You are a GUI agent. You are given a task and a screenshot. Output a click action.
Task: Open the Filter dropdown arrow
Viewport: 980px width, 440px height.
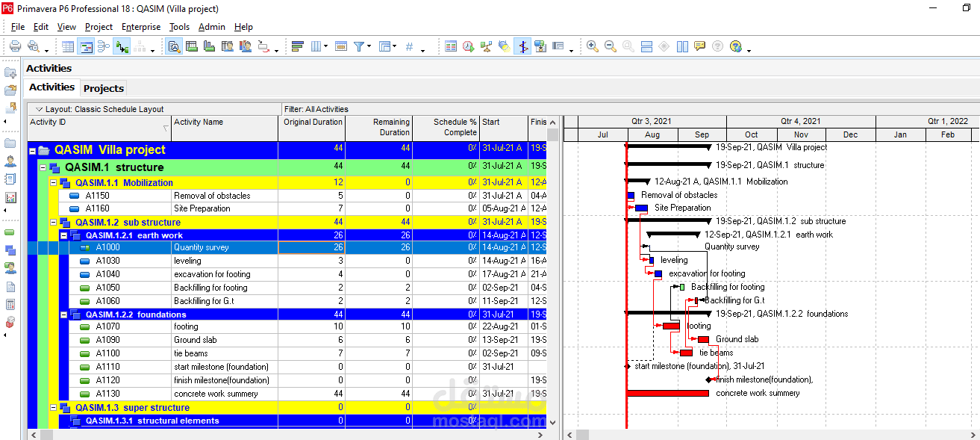click(369, 47)
